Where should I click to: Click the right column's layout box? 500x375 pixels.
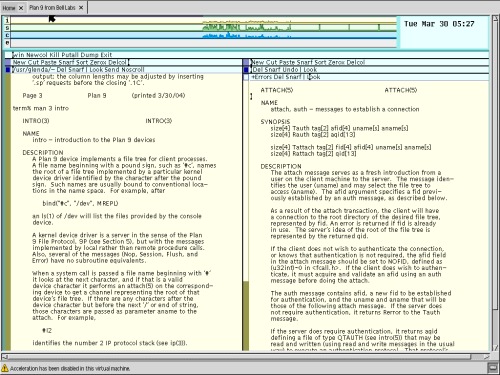click(x=246, y=62)
